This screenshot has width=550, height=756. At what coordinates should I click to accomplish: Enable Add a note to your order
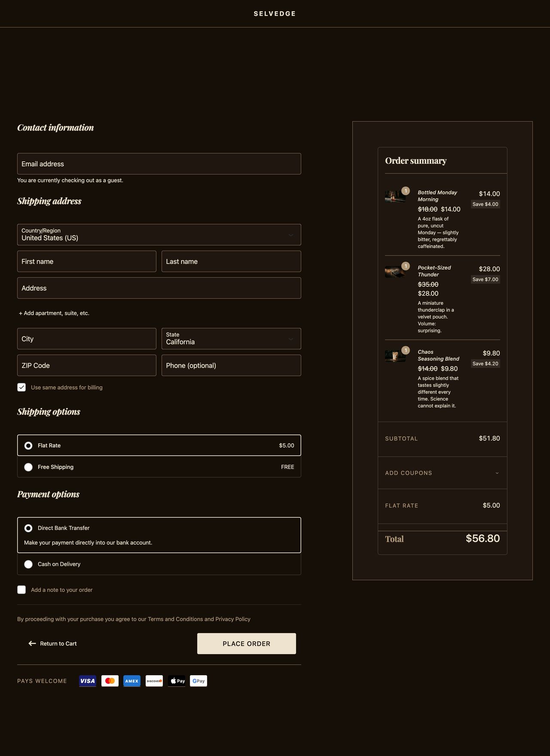[21, 590]
